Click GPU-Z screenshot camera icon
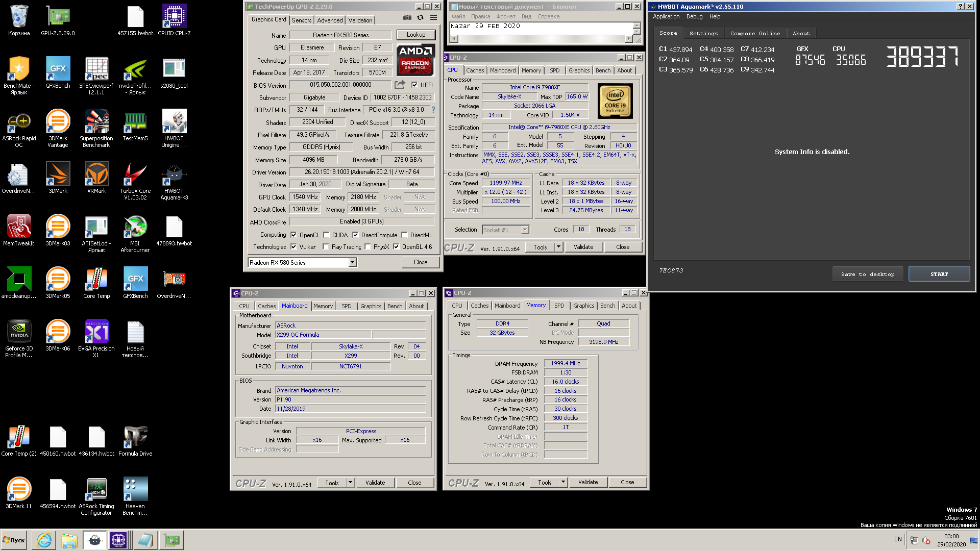Image resolution: width=980 pixels, height=551 pixels. (407, 17)
